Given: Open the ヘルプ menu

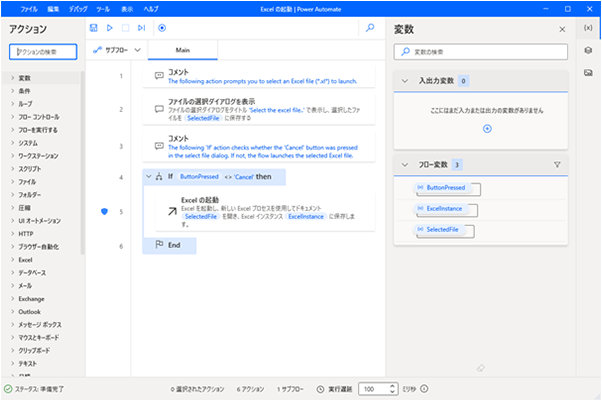Looking at the screenshot, I should click(151, 9).
